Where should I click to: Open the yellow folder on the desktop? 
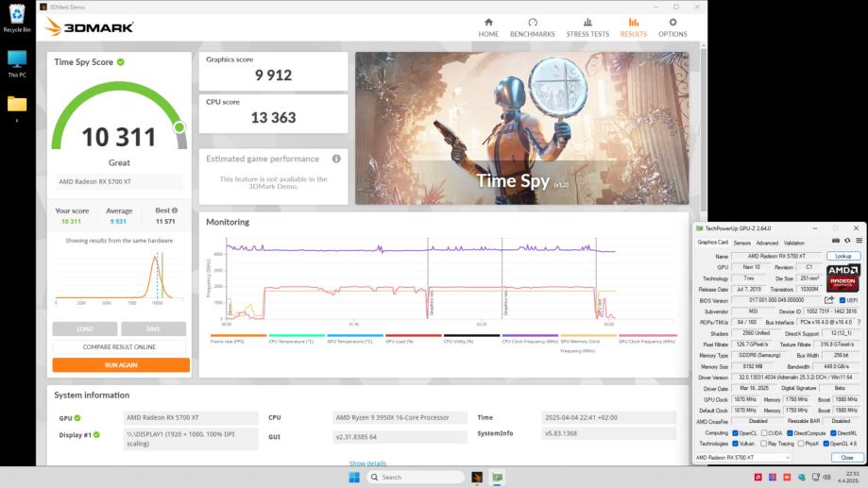tap(17, 104)
